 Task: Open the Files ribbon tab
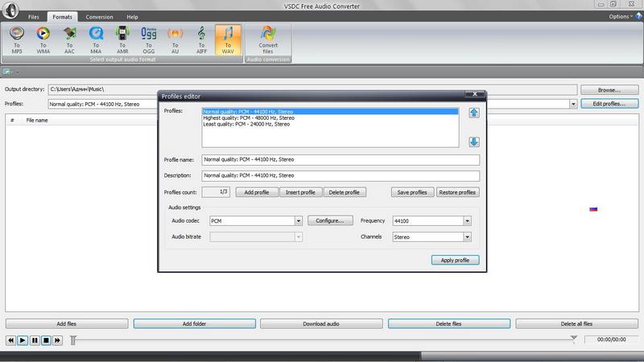[x=34, y=17]
